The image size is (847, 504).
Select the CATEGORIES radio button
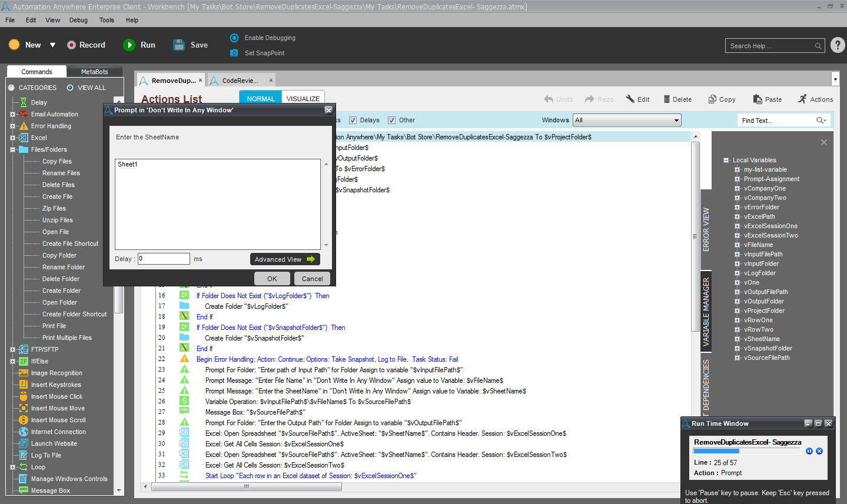tap(11, 88)
